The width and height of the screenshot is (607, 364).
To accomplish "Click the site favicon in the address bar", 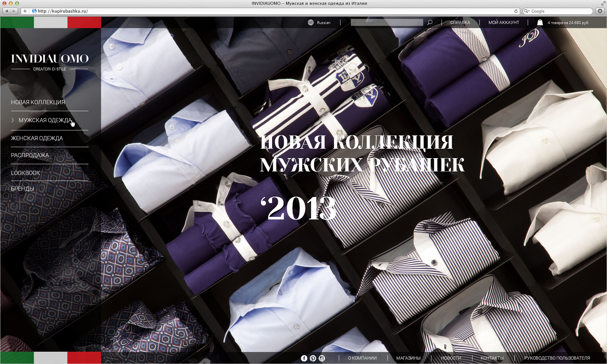I will pyautogui.click(x=34, y=11).
